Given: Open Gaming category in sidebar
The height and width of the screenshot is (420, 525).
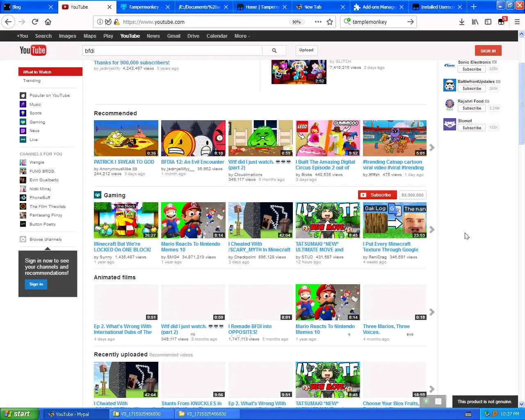Looking at the screenshot, I should tap(37, 122).
